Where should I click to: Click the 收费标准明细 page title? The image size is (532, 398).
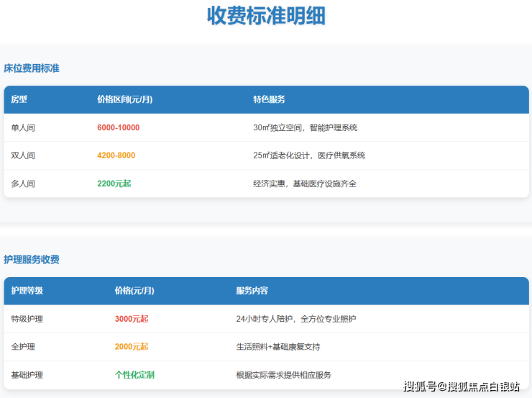(x=266, y=16)
